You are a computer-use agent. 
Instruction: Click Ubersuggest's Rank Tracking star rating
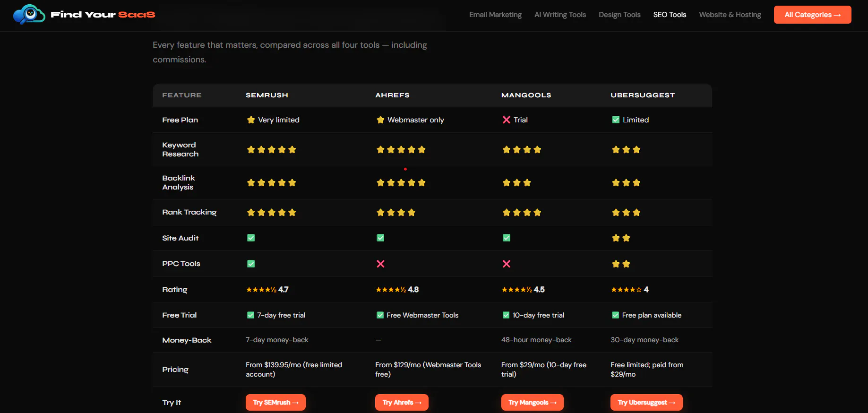(x=626, y=213)
